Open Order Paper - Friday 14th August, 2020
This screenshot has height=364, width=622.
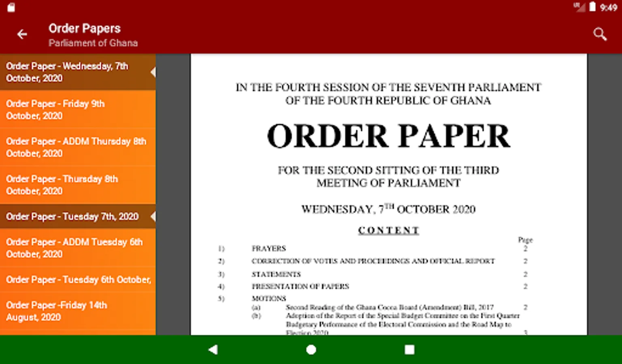pyautogui.click(x=78, y=311)
